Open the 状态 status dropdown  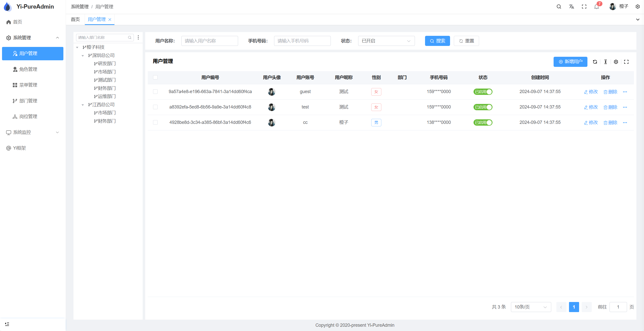[386, 41]
